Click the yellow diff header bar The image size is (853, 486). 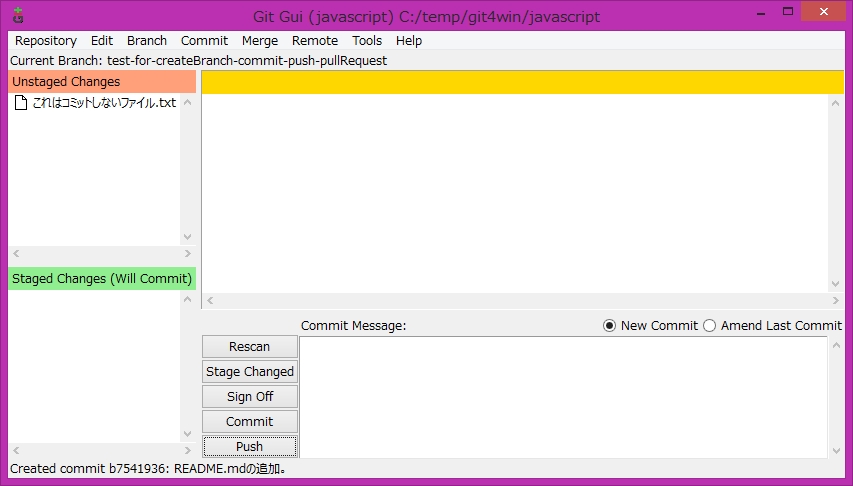523,82
